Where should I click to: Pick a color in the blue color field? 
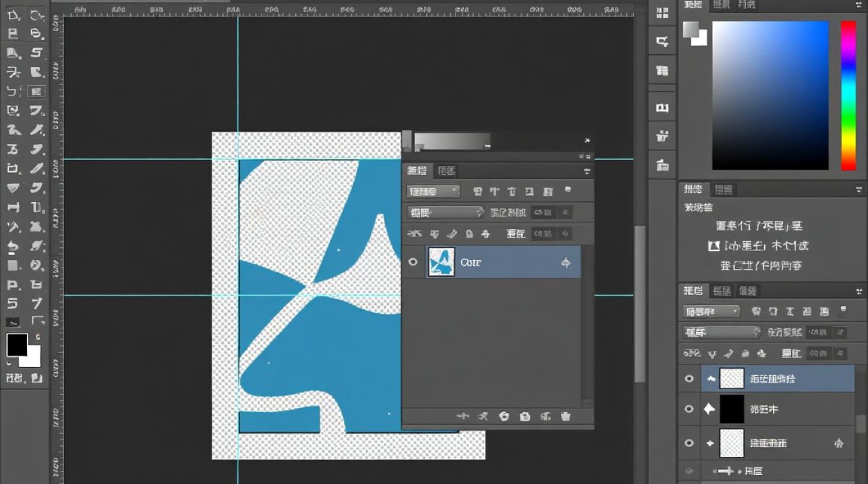click(770, 96)
